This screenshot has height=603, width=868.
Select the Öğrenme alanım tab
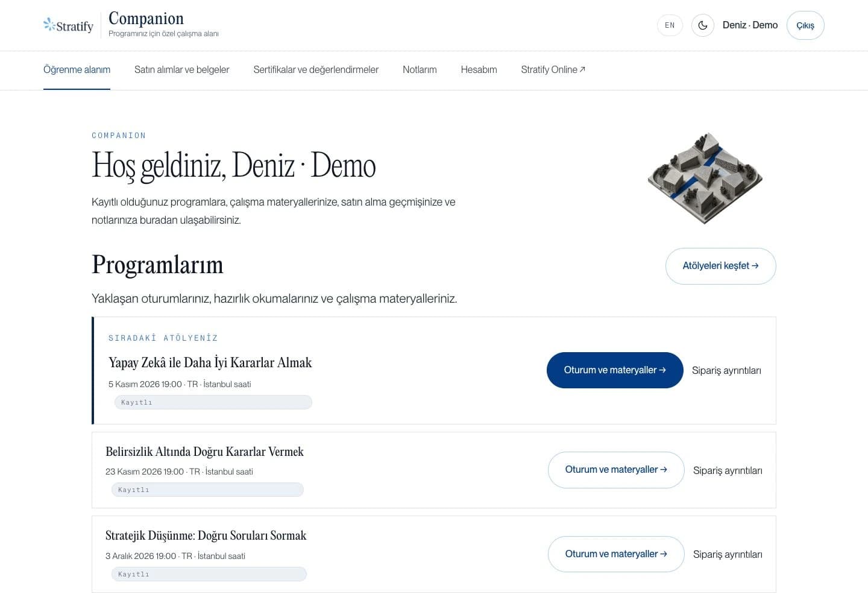pyautogui.click(x=77, y=70)
